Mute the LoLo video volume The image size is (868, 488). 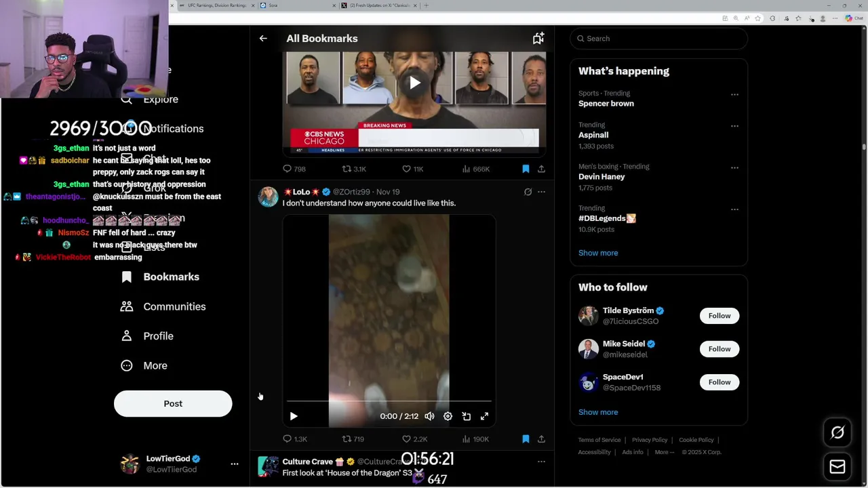point(429,416)
